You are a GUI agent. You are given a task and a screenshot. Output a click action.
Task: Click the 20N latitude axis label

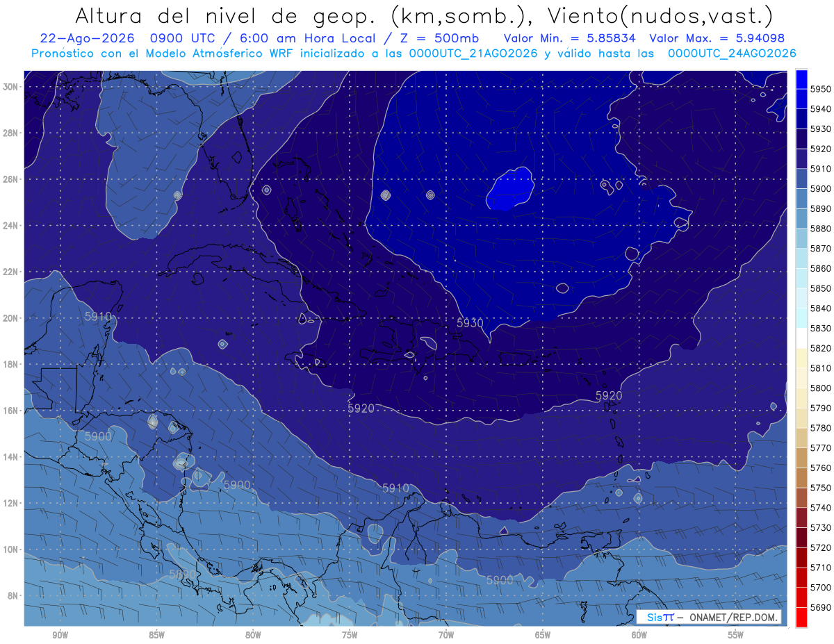(x=10, y=318)
